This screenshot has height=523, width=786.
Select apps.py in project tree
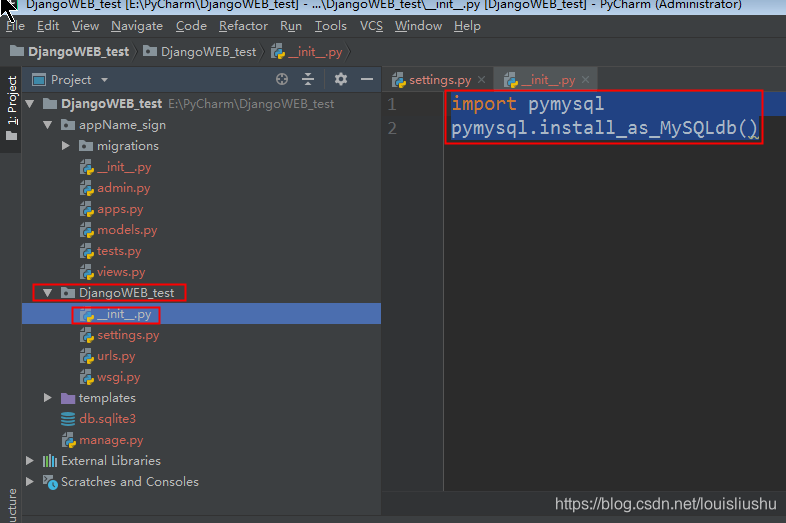click(111, 209)
